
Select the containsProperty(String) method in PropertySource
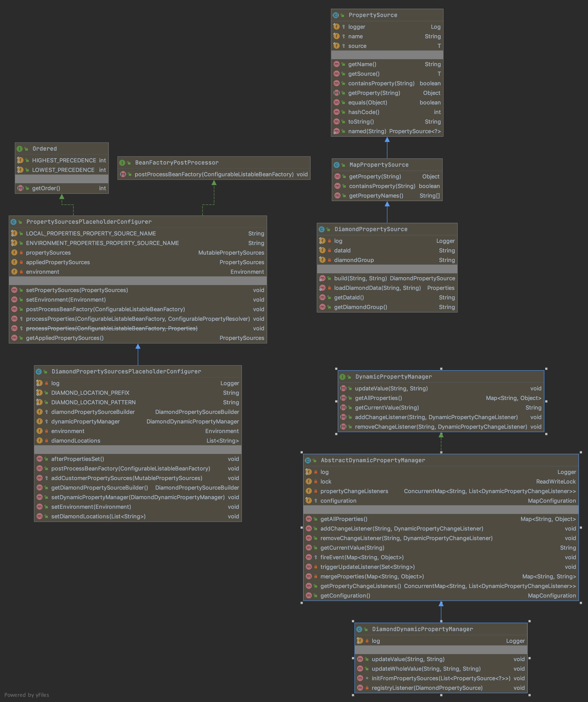381,84
